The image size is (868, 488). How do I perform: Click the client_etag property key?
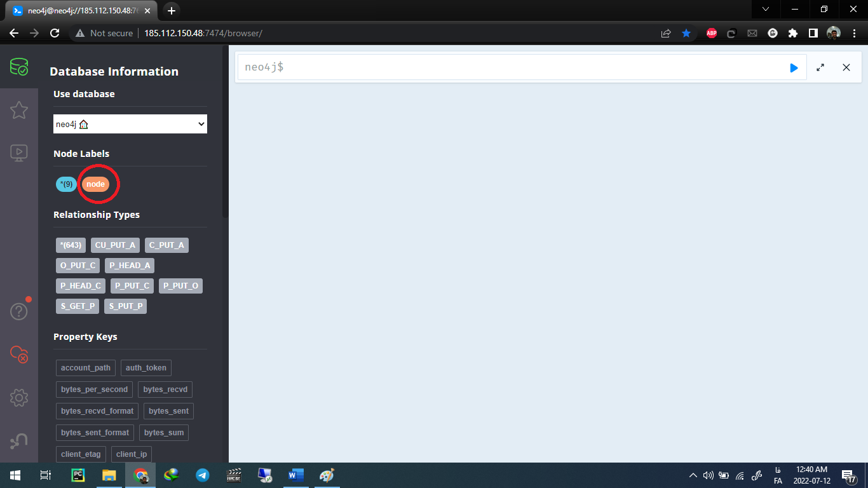(81, 454)
